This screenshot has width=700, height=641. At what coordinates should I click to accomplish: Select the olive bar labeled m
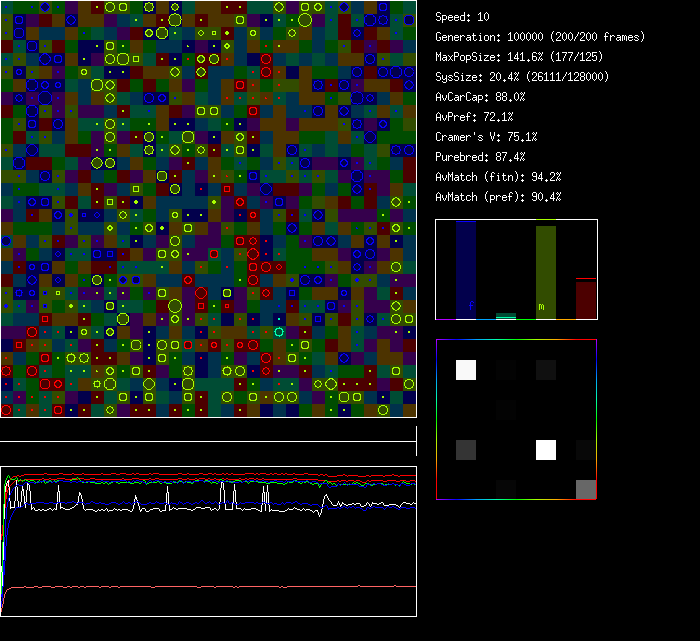545,273
